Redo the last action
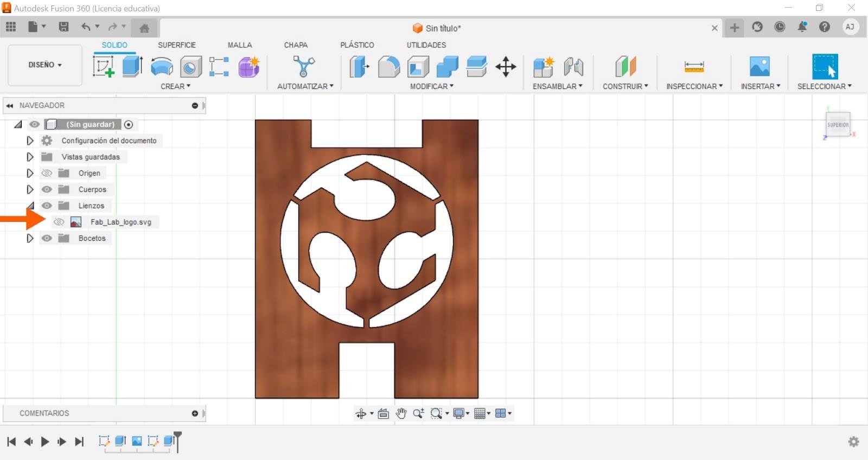 pyautogui.click(x=112, y=27)
